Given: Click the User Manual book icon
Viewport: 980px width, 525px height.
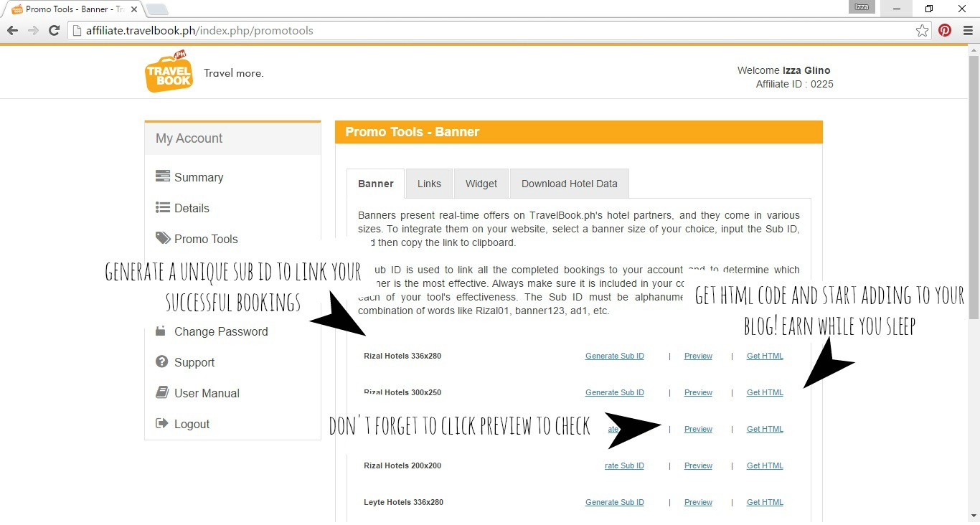Looking at the screenshot, I should [x=162, y=392].
